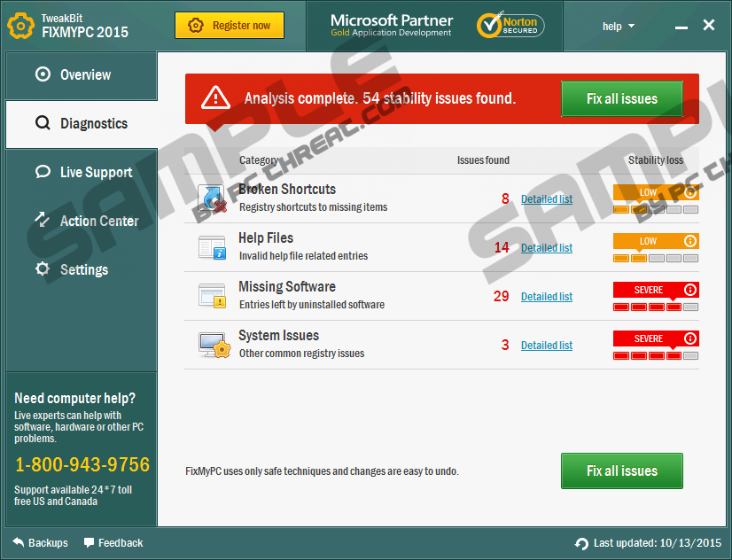The width and height of the screenshot is (732, 560).
Task: Click the Help Files category icon
Action: 212,247
